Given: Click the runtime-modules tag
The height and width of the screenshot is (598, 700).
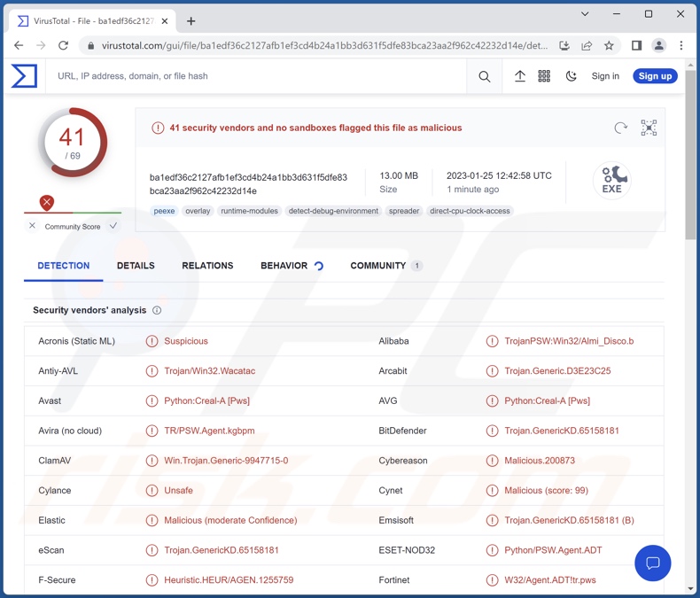Looking at the screenshot, I should coord(249,211).
